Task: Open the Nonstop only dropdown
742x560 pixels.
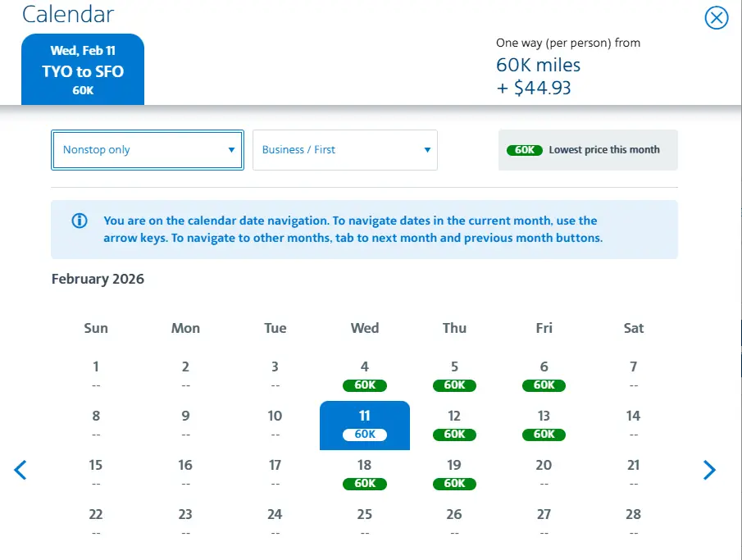Action: point(148,150)
